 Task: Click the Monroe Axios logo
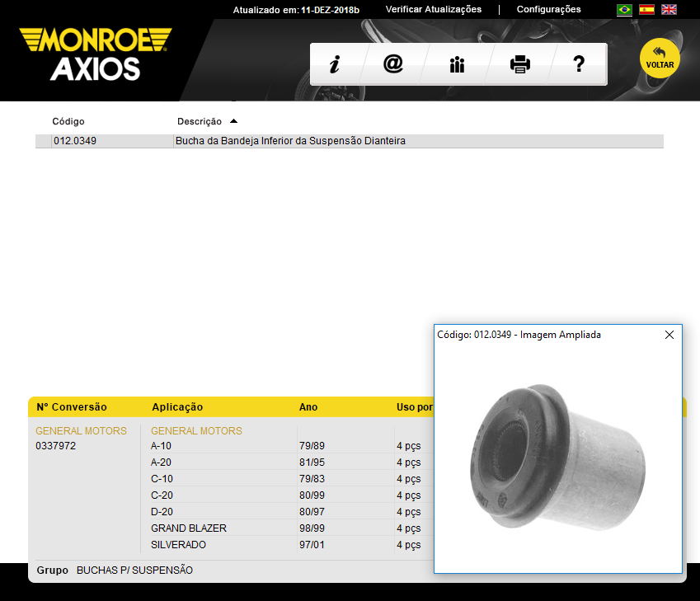(95, 54)
